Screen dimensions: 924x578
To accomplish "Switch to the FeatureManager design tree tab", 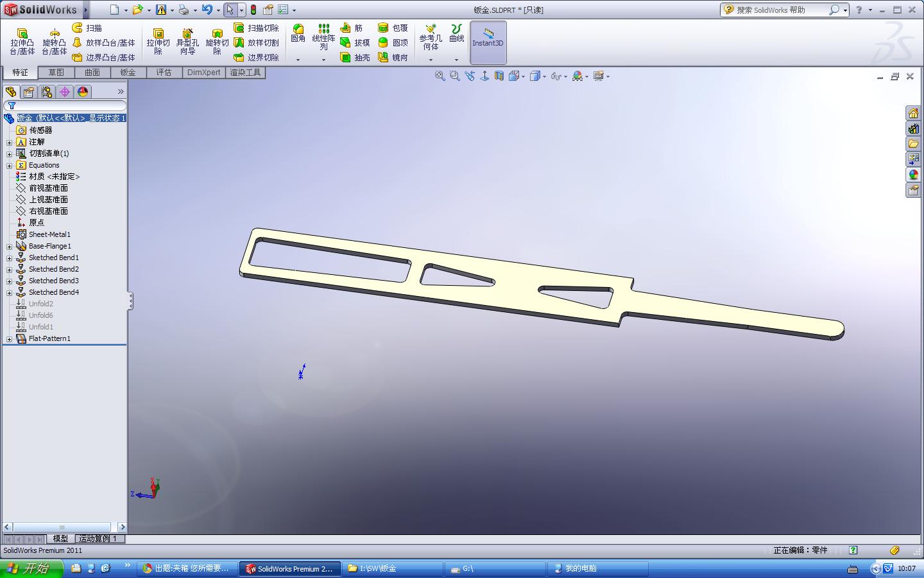I will pyautogui.click(x=11, y=92).
